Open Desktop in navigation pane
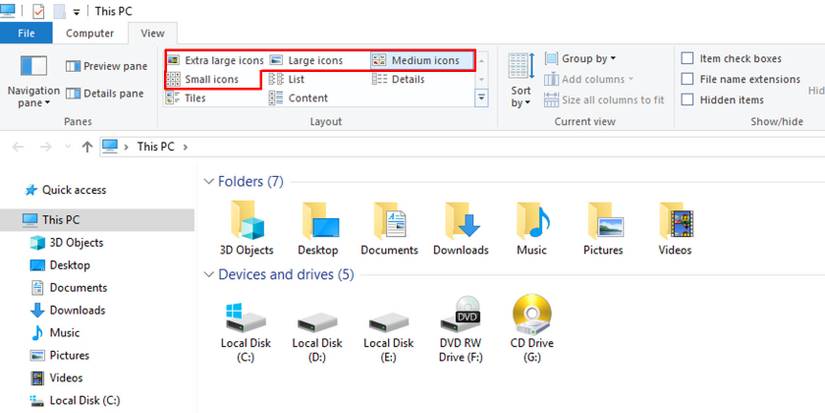This screenshot has width=825, height=413. 61,265
